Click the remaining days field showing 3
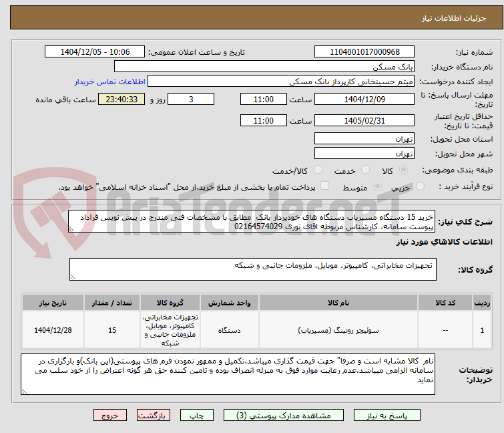Image resolution: width=504 pixels, height=433 pixels. 191,99
